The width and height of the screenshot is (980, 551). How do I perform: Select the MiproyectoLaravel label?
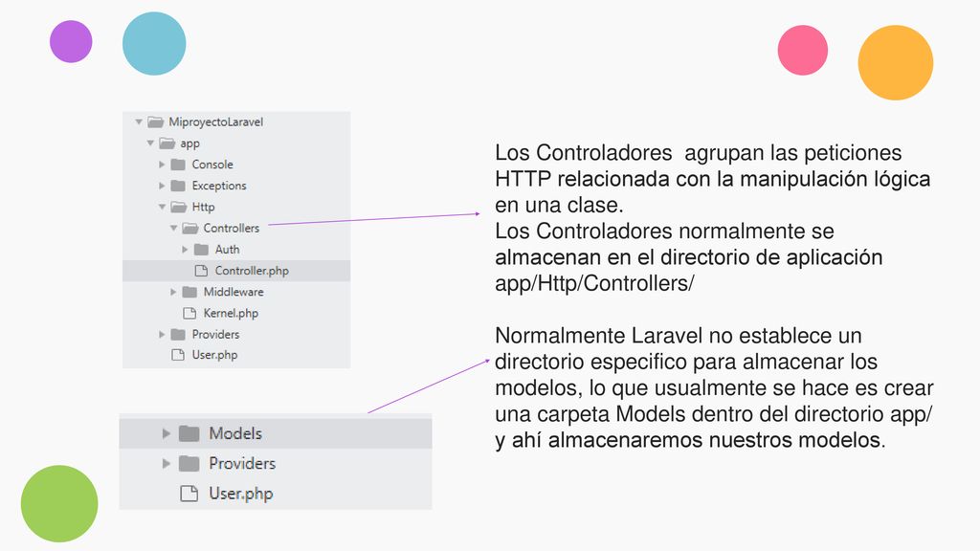tap(215, 121)
